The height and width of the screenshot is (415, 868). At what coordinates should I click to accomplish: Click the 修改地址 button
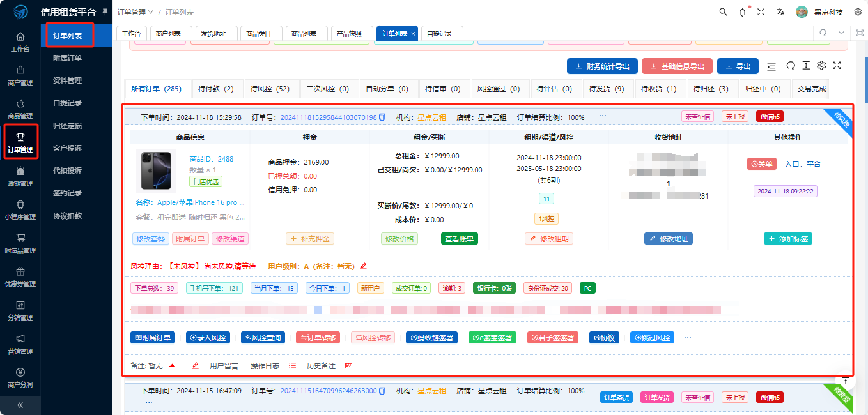tap(668, 239)
